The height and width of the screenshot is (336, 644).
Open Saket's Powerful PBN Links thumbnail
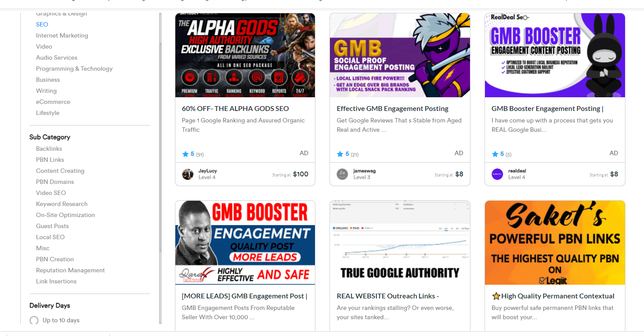point(555,243)
